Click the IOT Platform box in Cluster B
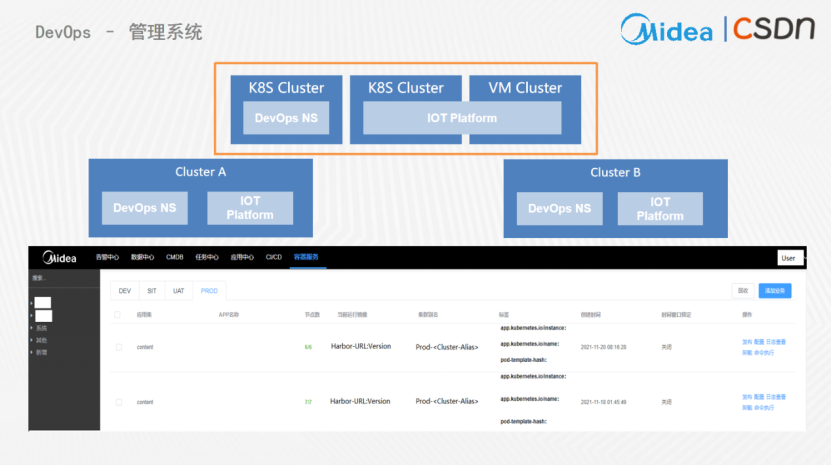Image resolution: width=831 pixels, height=465 pixels. (x=660, y=208)
